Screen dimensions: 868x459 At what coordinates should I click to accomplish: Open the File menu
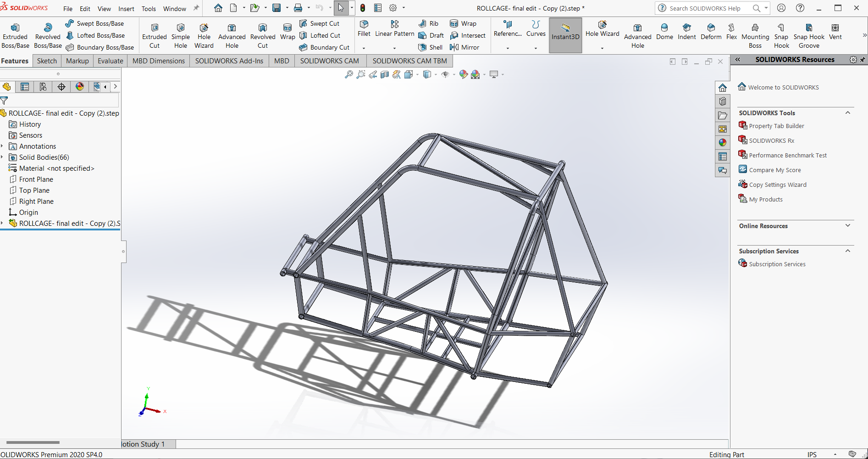coord(68,9)
